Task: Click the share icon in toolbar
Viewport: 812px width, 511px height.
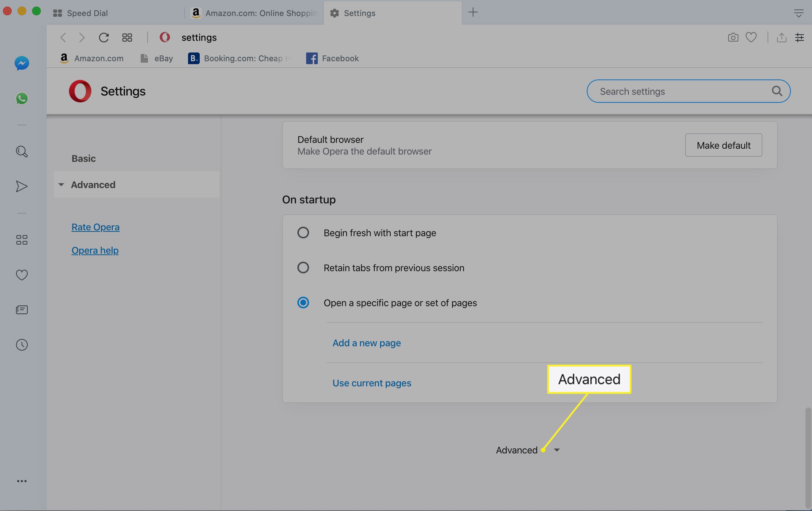Action: (781, 37)
